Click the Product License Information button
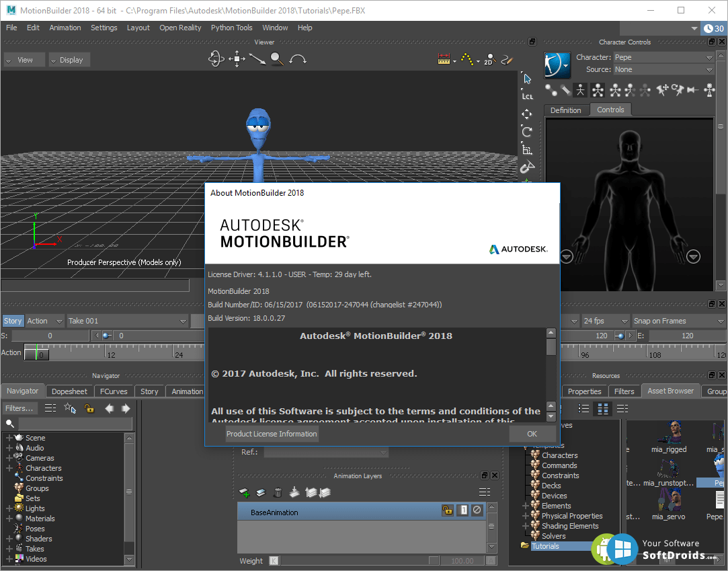The image size is (728, 571). coord(271,434)
